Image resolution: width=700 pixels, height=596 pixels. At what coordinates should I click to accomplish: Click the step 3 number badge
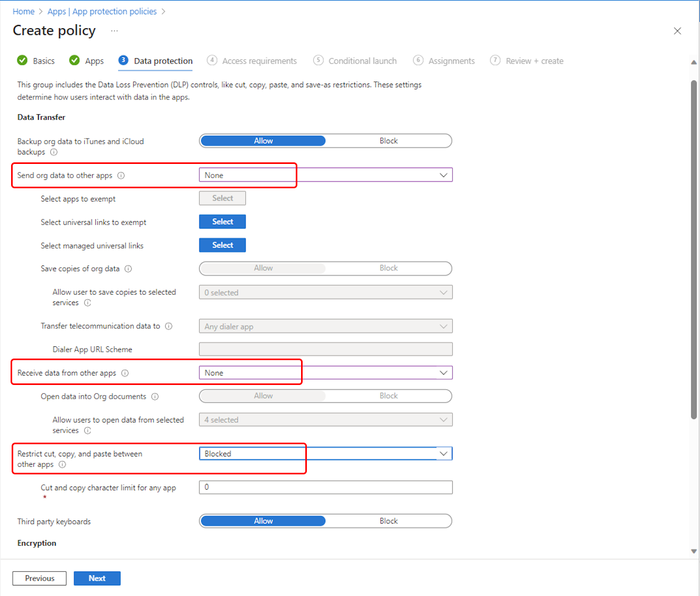(123, 60)
